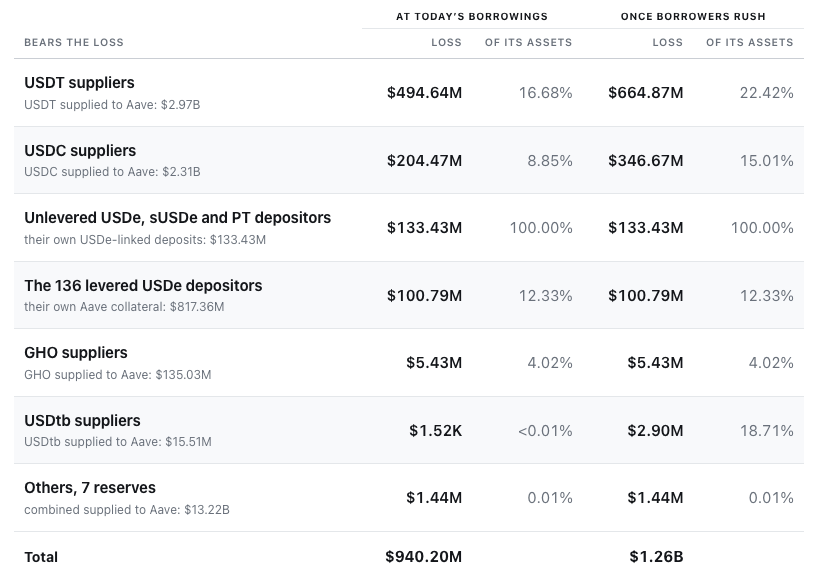Image resolution: width=822 pixels, height=587 pixels.
Task: Click the Once Borrowers Rush column group header
Action: pyautogui.click(x=693, y=17)
